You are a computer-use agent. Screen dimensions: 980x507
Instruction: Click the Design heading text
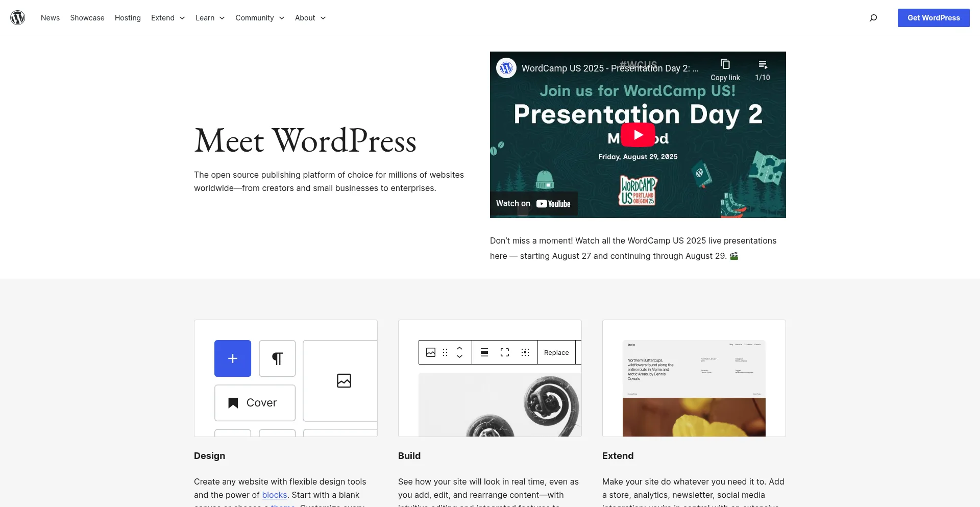click(209, 456)
